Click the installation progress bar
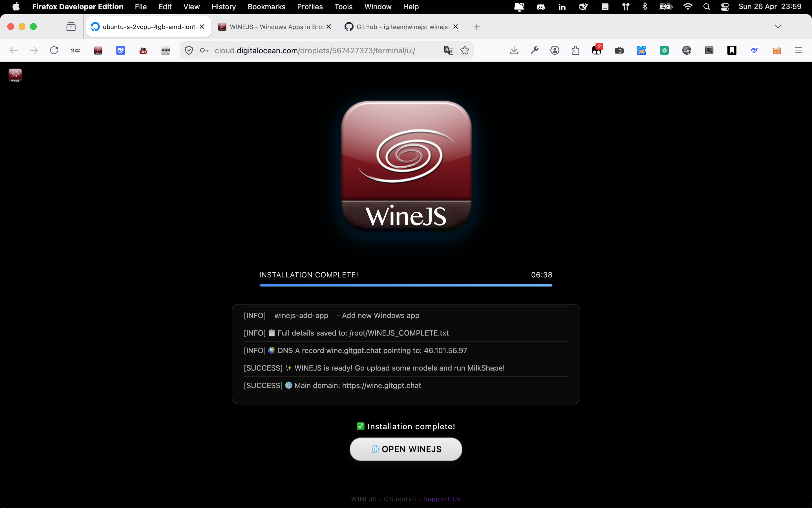This screenshot has height=508, width=812. tap(406, 285)
